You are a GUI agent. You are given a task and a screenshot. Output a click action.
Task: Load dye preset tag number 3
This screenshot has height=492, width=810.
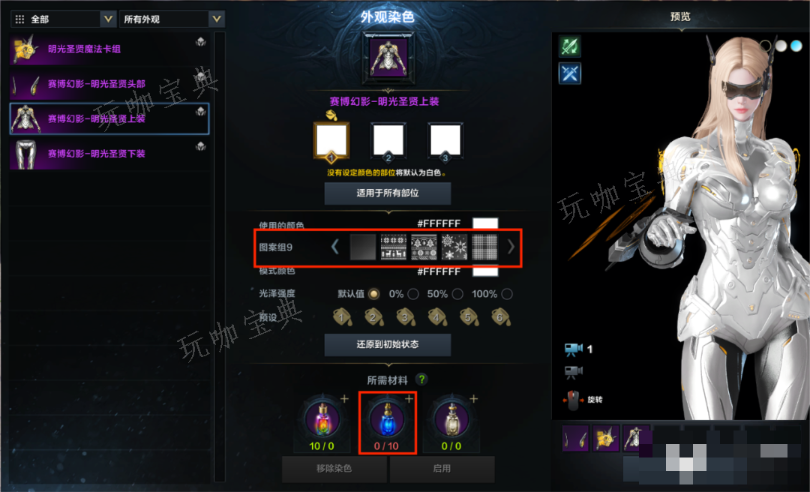406,317
